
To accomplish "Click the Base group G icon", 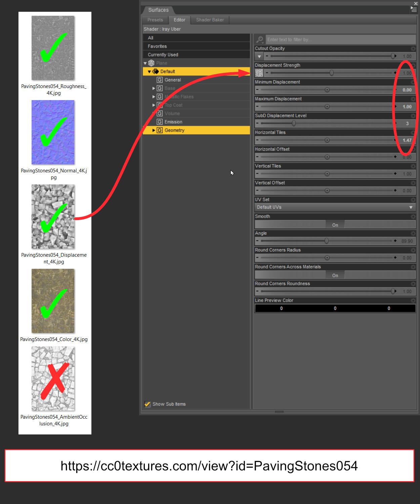I will tap(160, 88).
